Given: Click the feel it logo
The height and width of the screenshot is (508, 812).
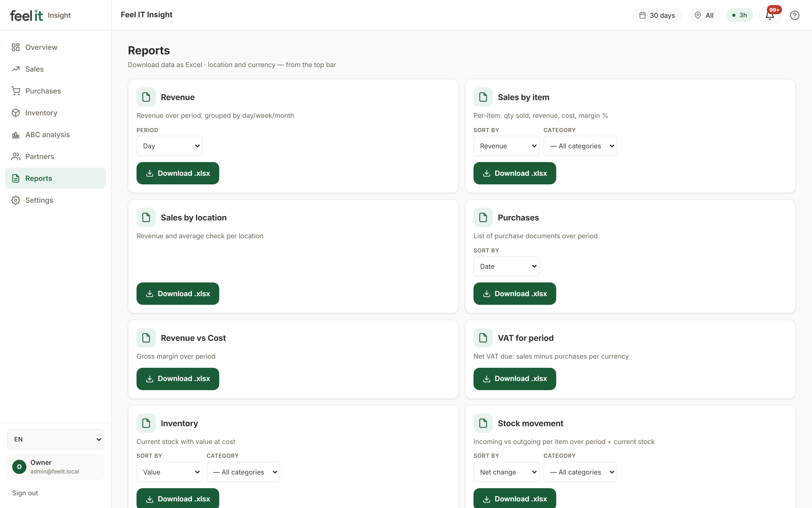Looking at the screenshot, I should coord(26,15).
